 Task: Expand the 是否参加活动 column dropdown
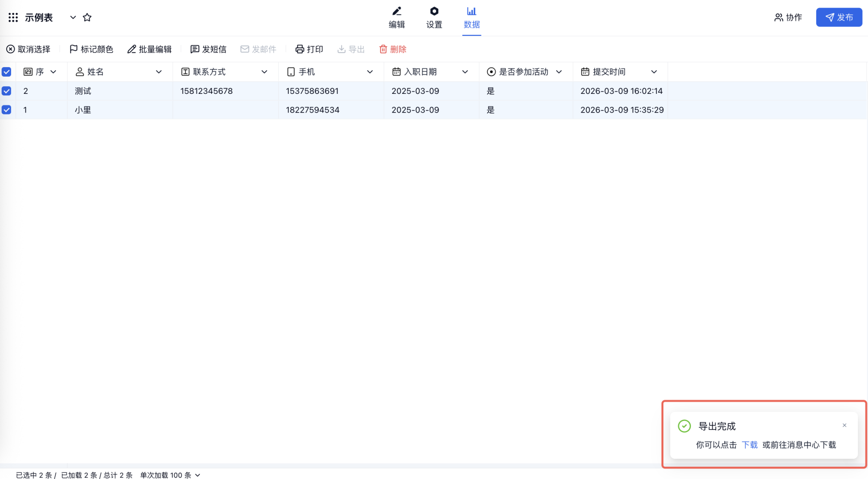(559, 72)
